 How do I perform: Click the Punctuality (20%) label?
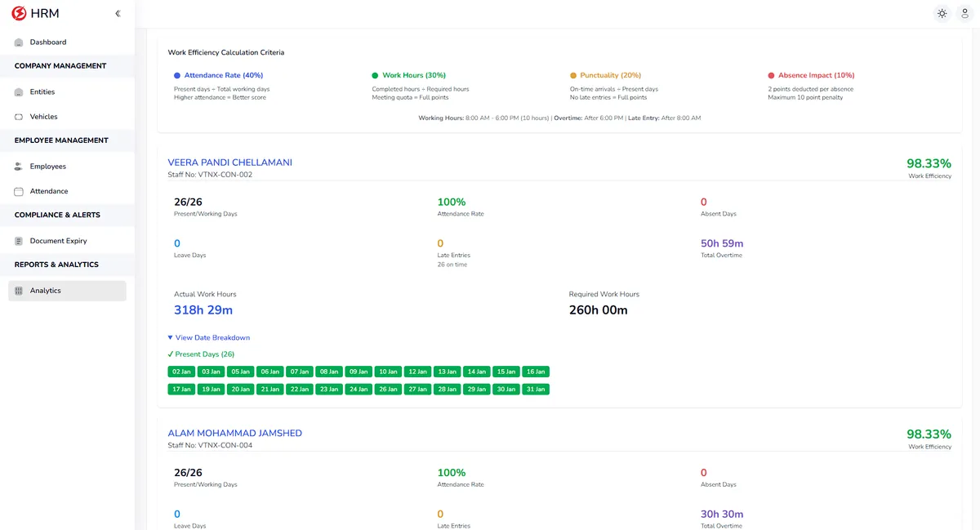pos(611,75)
